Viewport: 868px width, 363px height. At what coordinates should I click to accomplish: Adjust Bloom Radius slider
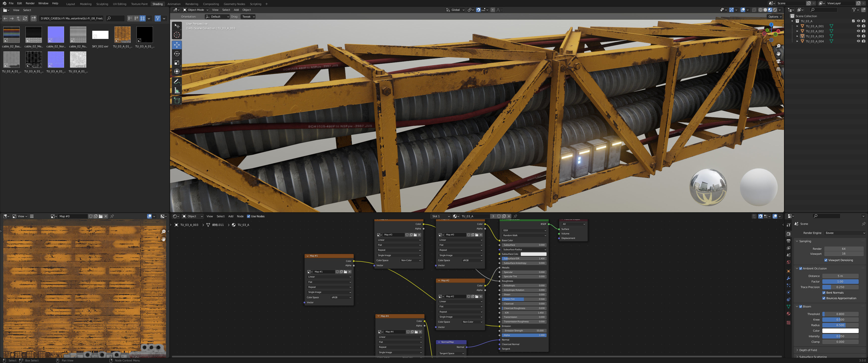click(x=840, y=326)
